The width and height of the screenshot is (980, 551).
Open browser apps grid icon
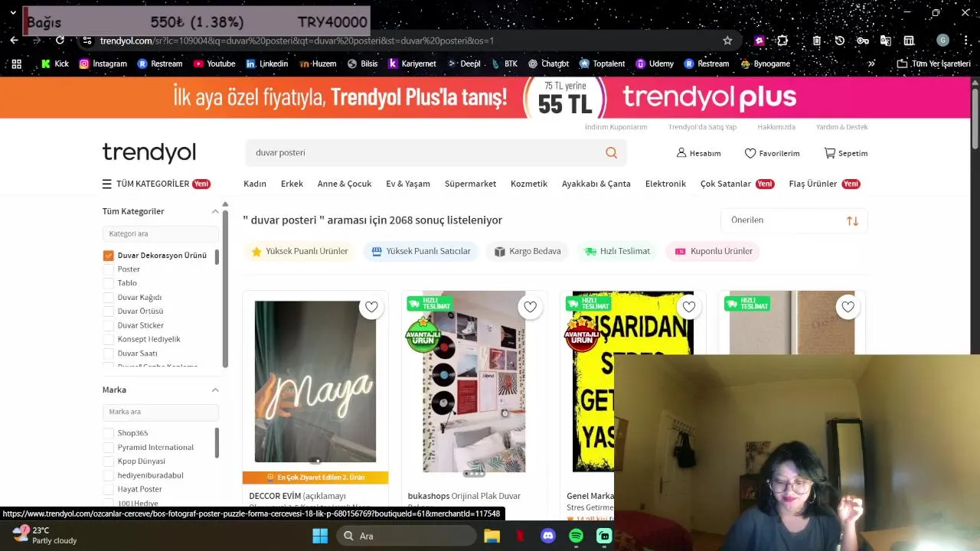17,64
